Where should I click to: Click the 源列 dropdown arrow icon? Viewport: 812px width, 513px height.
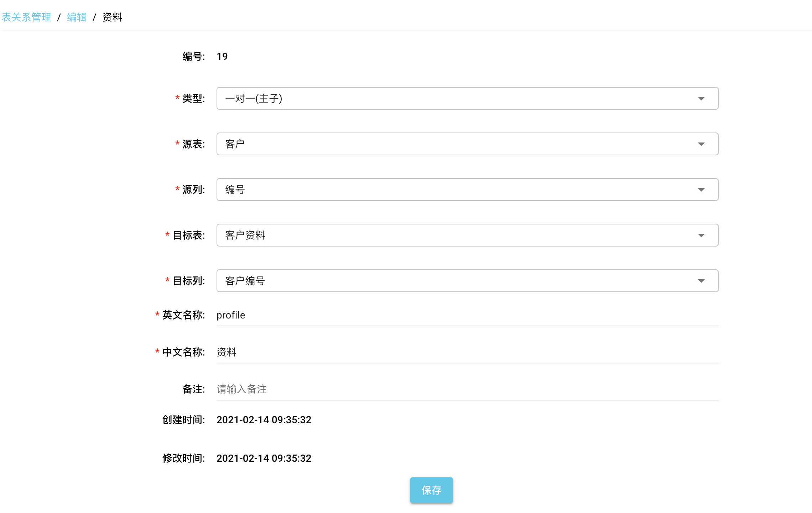[x=701, y=190]
